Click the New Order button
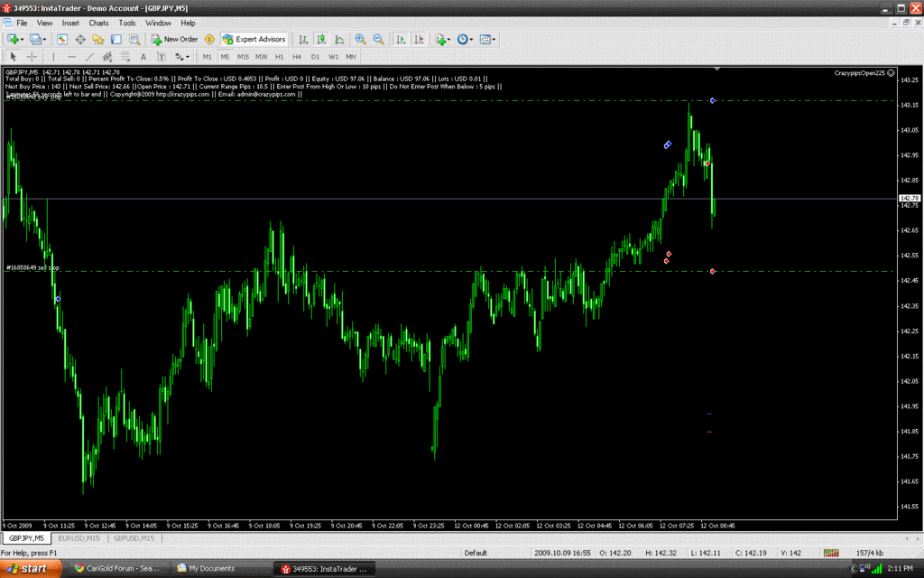The image size is (924, 578). click(x=174, y=40)
